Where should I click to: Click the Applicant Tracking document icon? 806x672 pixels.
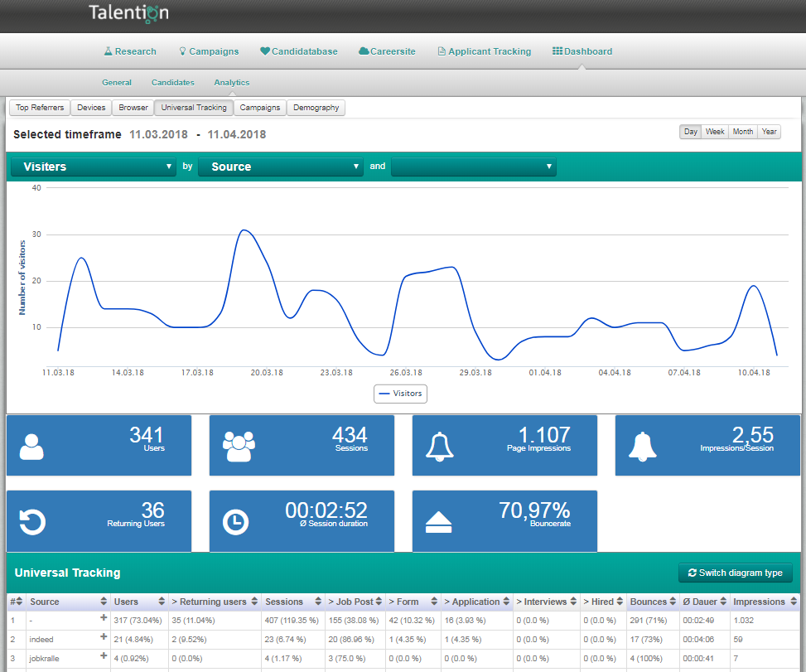point(442,51)
